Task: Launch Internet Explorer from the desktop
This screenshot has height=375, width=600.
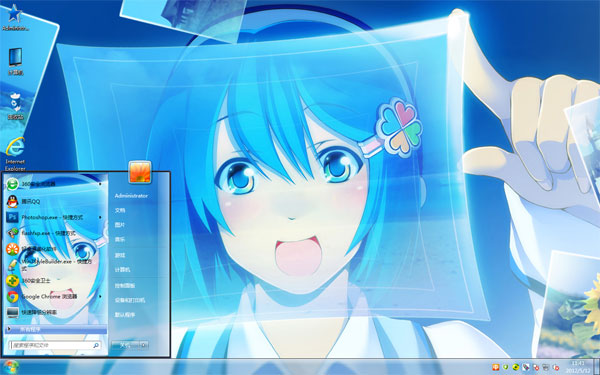Action: (15, 154)
